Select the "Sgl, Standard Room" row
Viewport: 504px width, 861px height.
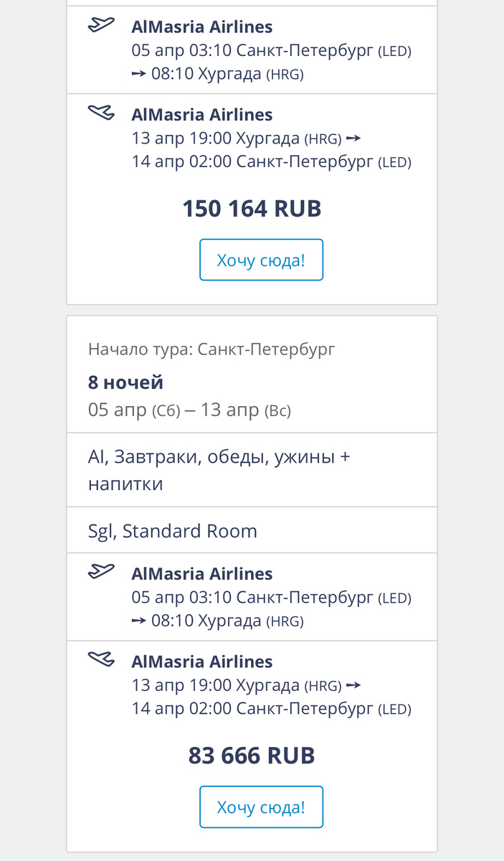(x=172, y=531)
